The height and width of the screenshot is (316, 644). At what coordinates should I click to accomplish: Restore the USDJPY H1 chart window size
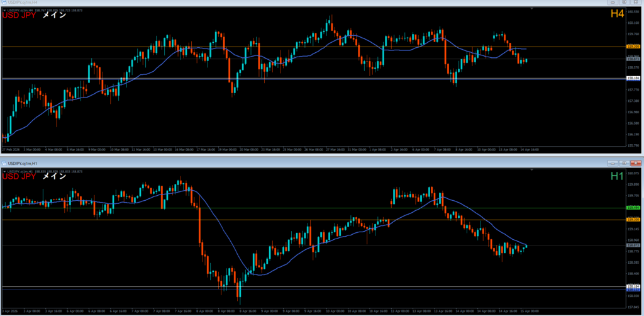[x=623, y=163]
